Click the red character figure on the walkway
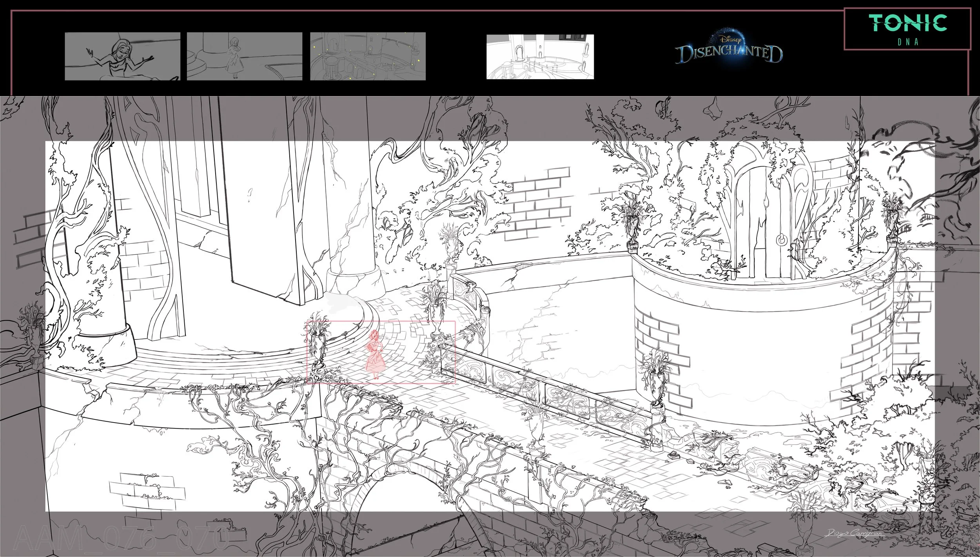 click(374, 356)
